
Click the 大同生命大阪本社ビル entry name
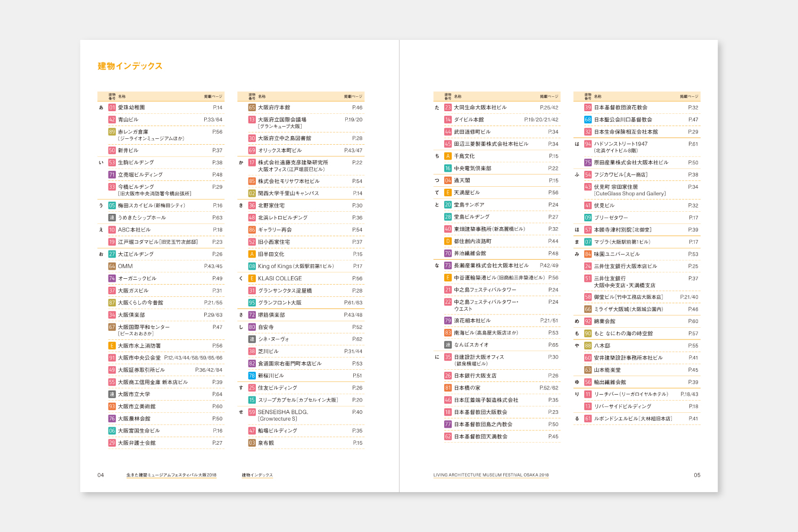[480, 107]
